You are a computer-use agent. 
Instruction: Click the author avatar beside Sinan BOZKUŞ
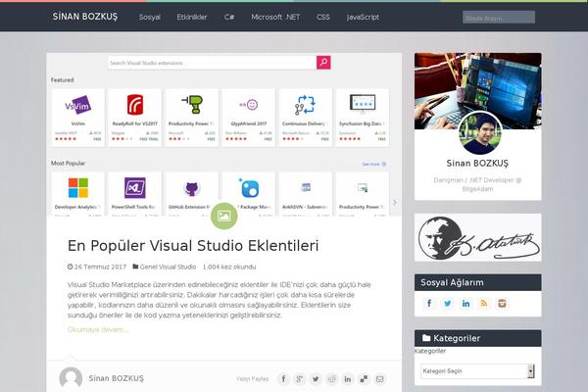(x=71, y=378)
